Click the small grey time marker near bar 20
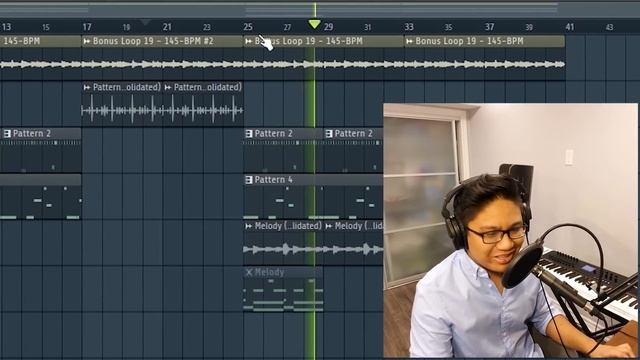Viewport: 640px width, 360px height. [x=145, y=22]
